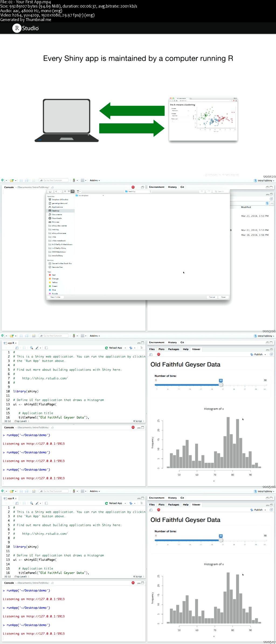
Task: Click Reload App in the 00:05:08 frame
Action: click(x=113, y=348)
